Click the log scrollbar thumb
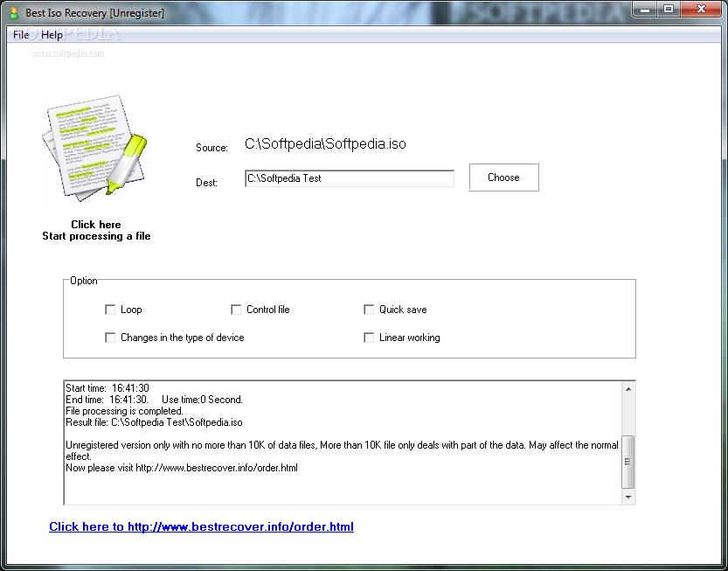Screen dimensions: 728x571 point(627,462)
